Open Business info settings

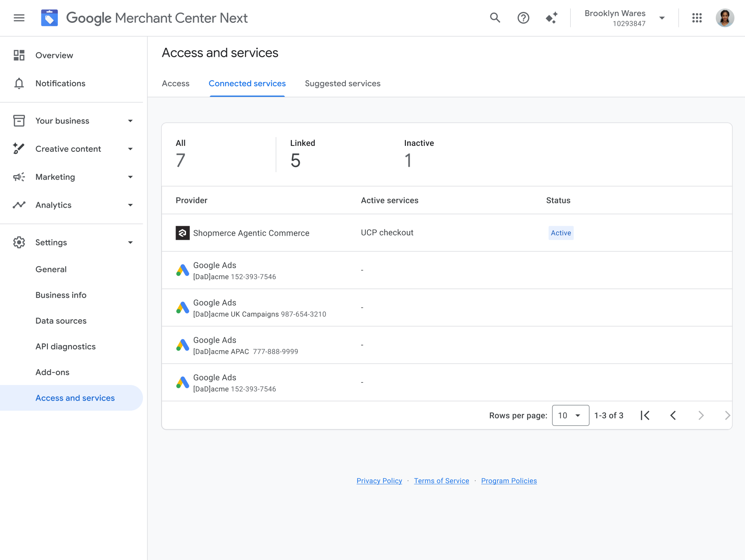[61, 295]
